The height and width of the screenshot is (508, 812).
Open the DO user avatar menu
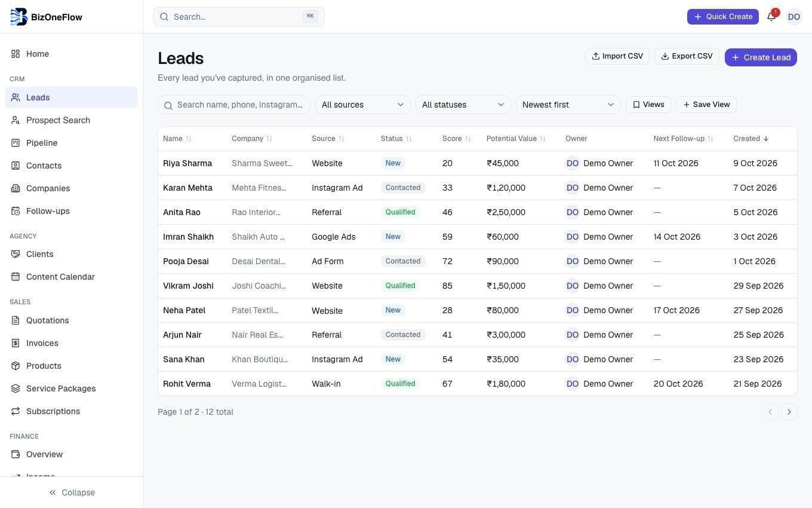click(x=794, y=17)
